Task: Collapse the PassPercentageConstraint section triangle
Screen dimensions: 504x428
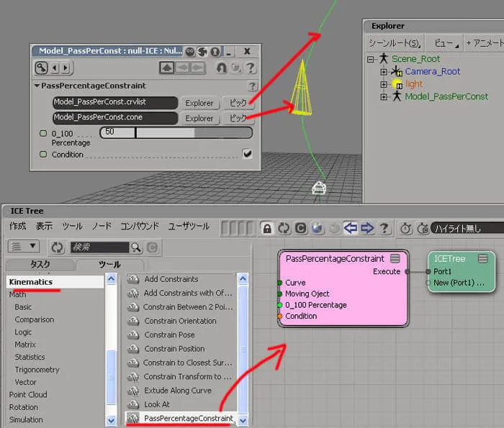Action: pos(37,86)
